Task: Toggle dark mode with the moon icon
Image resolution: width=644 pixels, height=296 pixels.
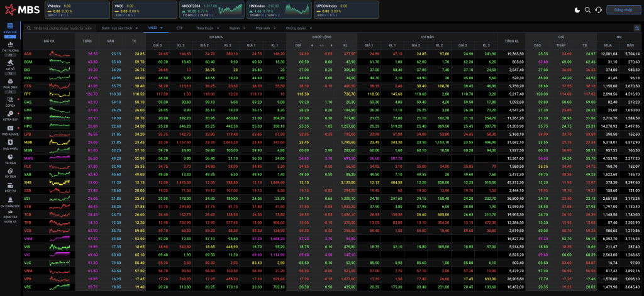Action: point(577,10)
